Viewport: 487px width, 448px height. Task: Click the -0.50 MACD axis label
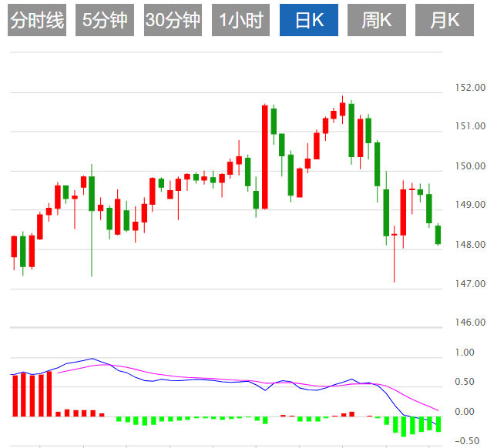pyautogui.click(x=467, y=441)
